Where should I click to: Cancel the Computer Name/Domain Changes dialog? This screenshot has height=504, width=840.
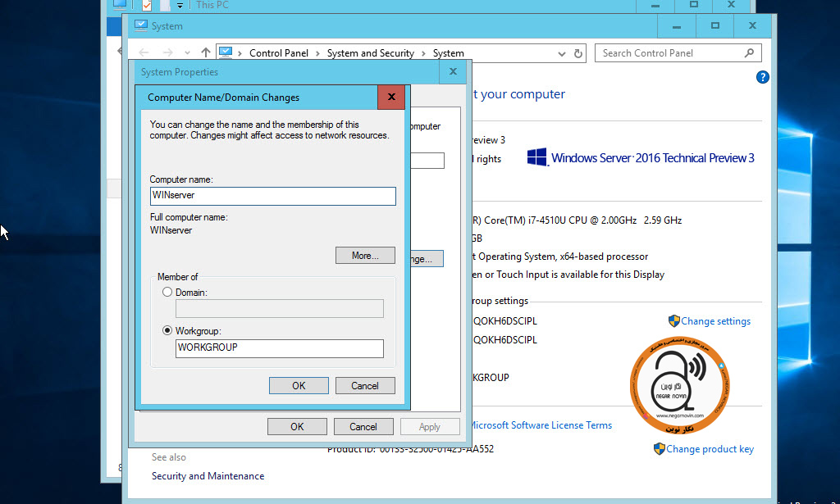365,386
